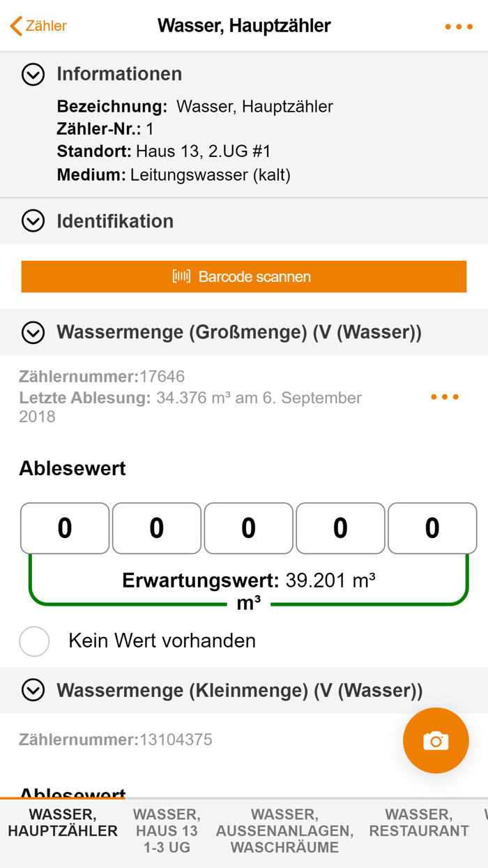Tap the Informationen section chevron icon

pos(33,74)
